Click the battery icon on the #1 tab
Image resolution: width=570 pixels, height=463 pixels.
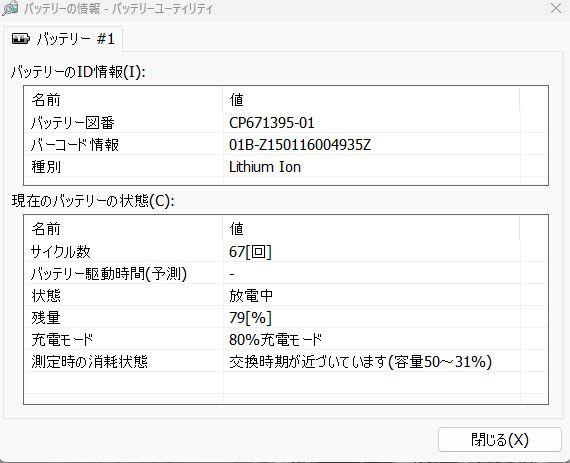(x=21, y=39)
